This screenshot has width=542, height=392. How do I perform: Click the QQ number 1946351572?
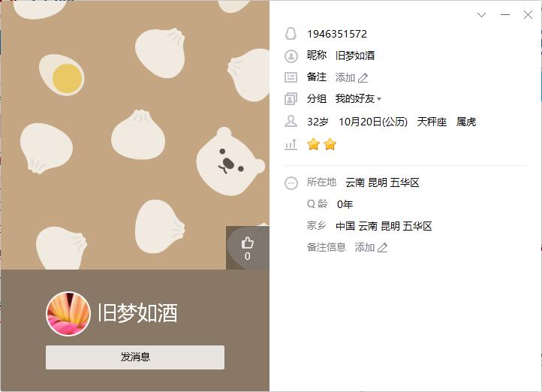pyautogui.click(x=337, y=34)
